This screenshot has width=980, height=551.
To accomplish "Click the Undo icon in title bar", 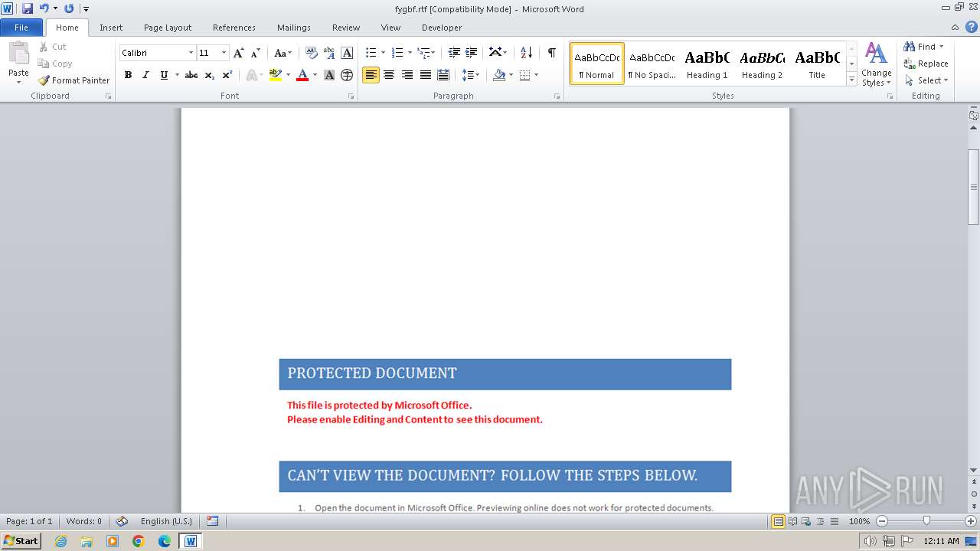I will (44, 8).
